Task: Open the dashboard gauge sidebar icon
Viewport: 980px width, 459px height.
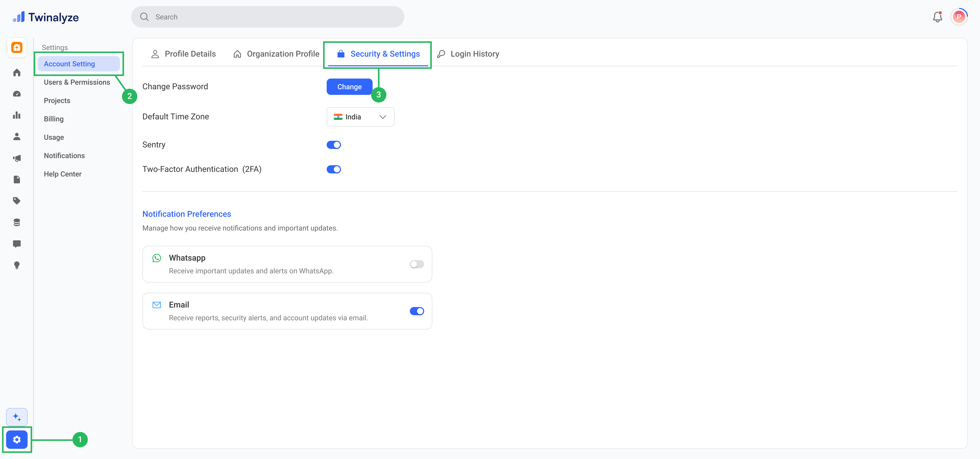Action: tap(17, 94)
